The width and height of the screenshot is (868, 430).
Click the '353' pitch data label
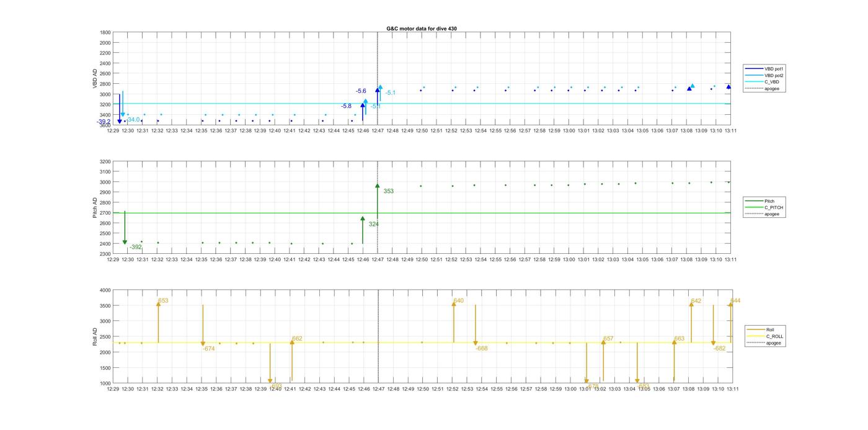coord(388,191)
